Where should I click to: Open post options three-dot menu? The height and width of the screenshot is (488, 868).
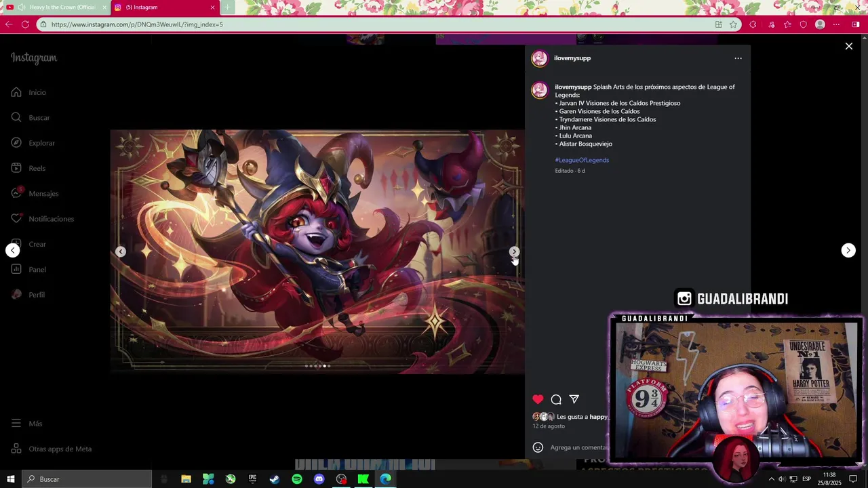click(x=738, y=58)
